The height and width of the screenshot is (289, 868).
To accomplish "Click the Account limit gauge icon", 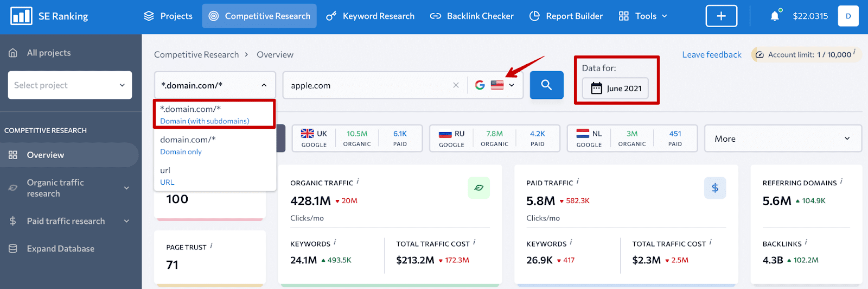I will [759, 55].
